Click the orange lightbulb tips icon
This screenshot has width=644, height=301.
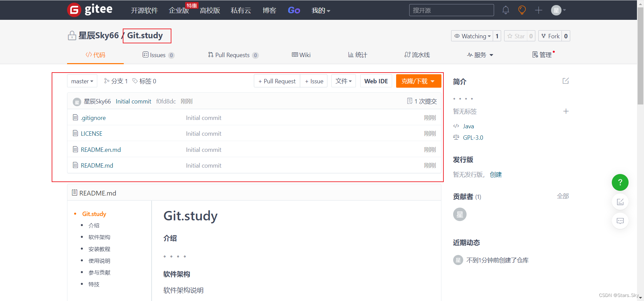[522, 10]
